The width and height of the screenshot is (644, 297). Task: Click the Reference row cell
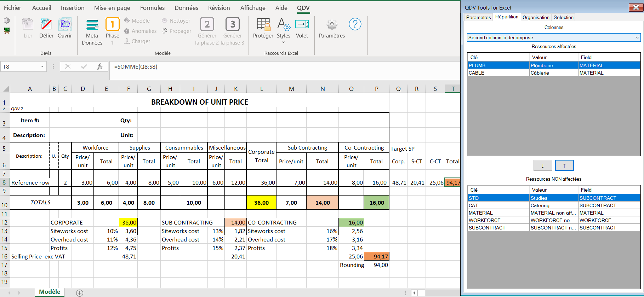(x=30, y=182)
